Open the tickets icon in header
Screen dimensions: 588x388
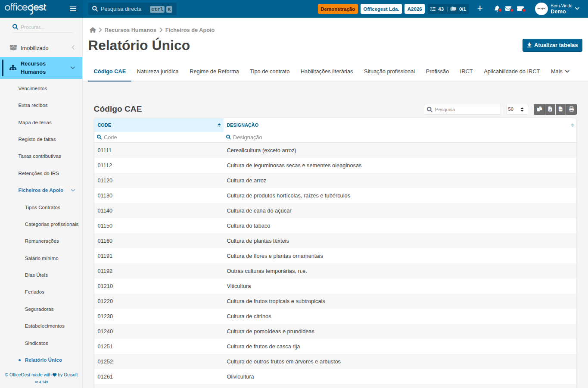520,9
